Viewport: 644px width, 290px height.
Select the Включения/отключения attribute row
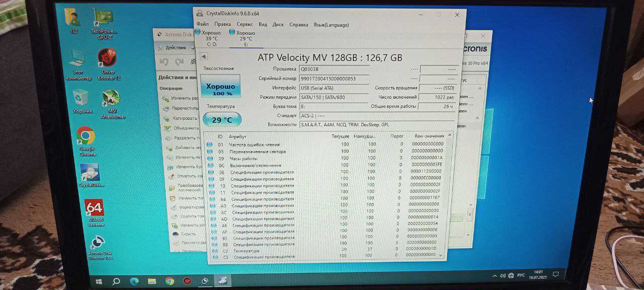[325, 165]
